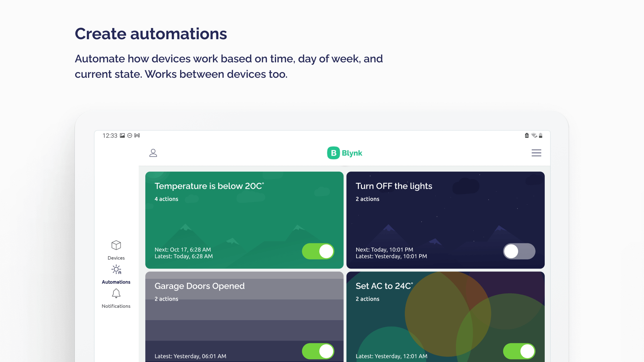Select the Devices cube icon
Viewport: 644px width, 362px height.
click(116, 245)
